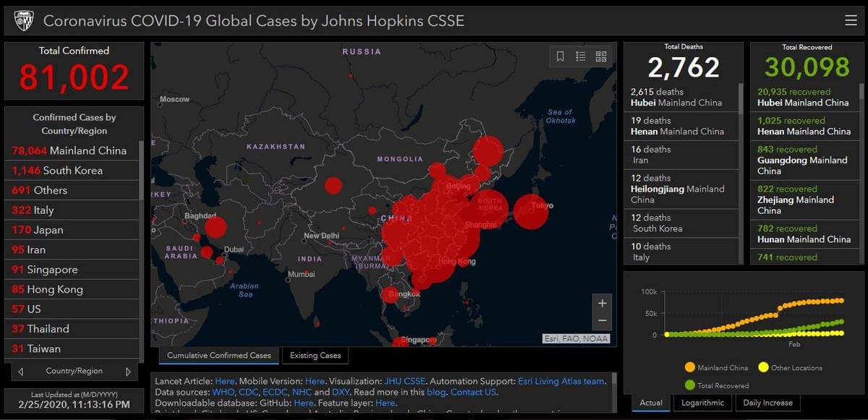Click the Contact US link

474,392
